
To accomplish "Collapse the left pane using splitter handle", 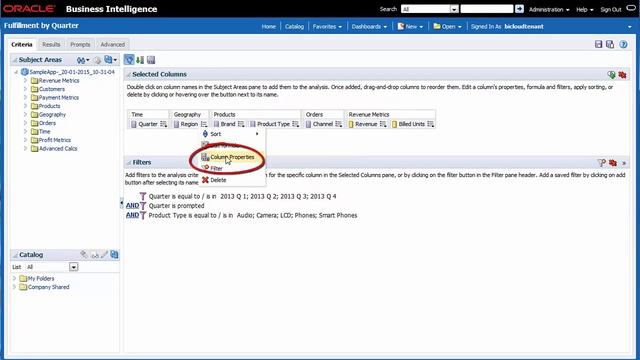I will pos(121,203).
